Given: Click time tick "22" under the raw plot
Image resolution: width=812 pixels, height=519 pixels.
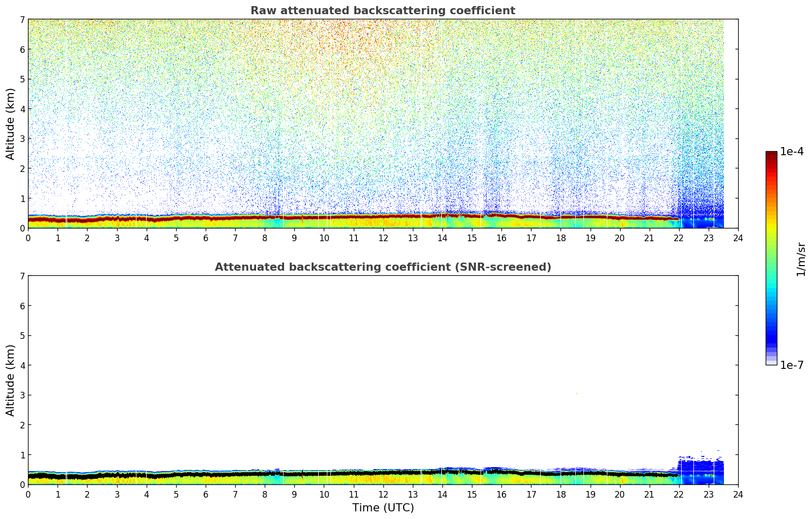Looking at the screenshot, I should (x=679, y=238).
